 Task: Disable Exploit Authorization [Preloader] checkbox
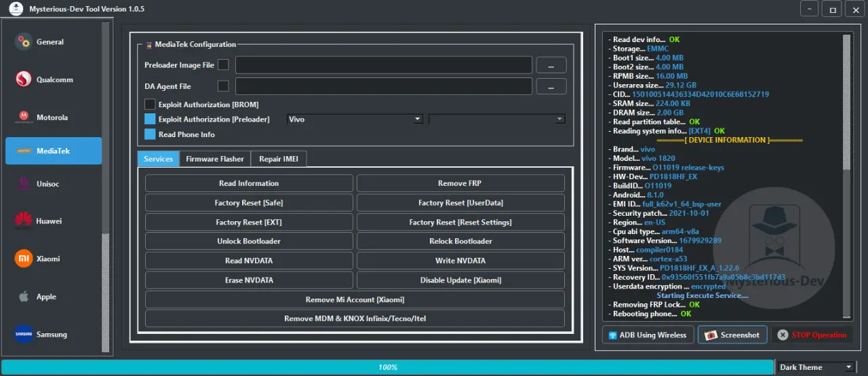pos(150,119)
